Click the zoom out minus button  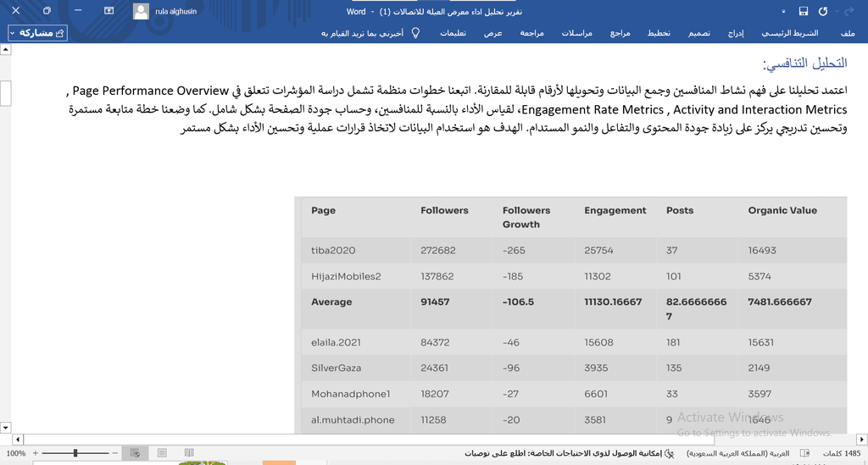(115, 453)
